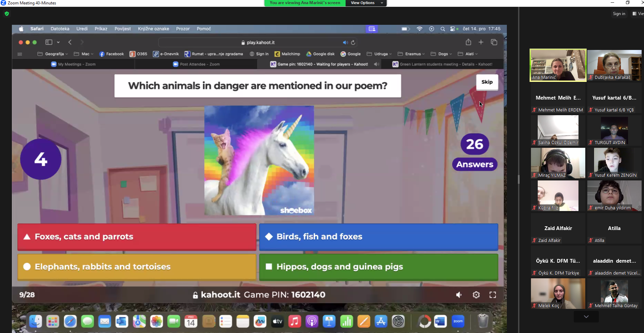
Task: Open the Prikaz menu
Action: [101, 29]
